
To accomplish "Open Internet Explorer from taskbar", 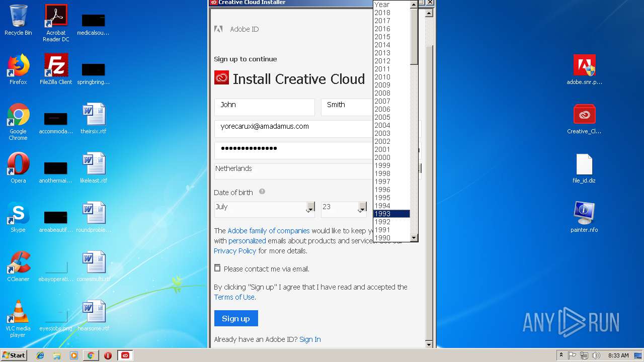I will coord(40,355).
